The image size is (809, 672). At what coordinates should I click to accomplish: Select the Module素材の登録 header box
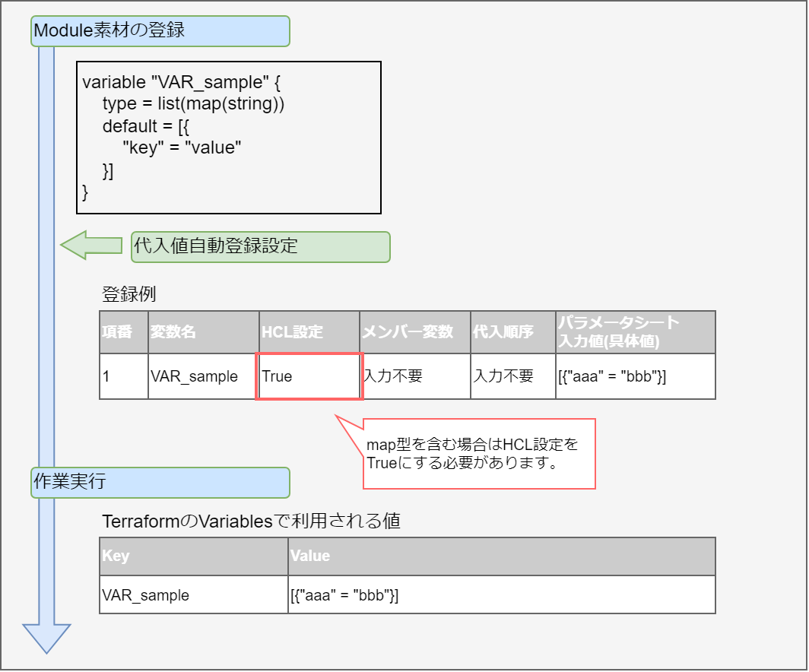coord(160,31)
